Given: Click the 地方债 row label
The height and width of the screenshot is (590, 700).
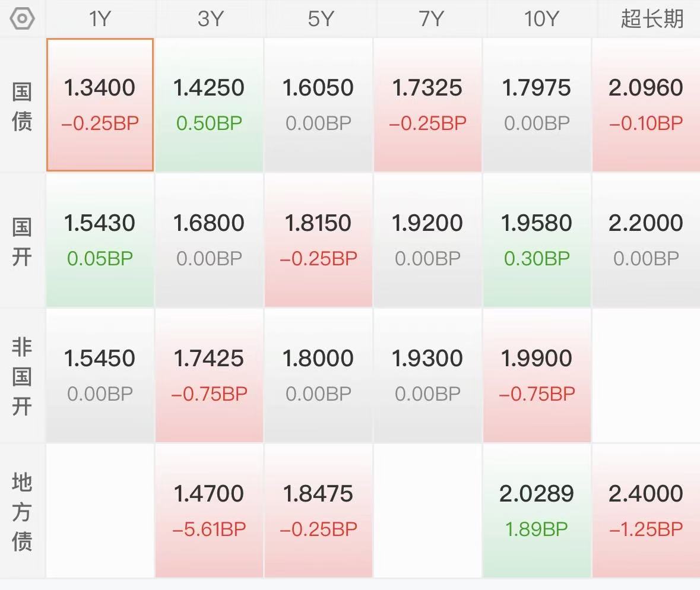Looking at the screenshot, I should pyautogui.click(x=22, y=512).
